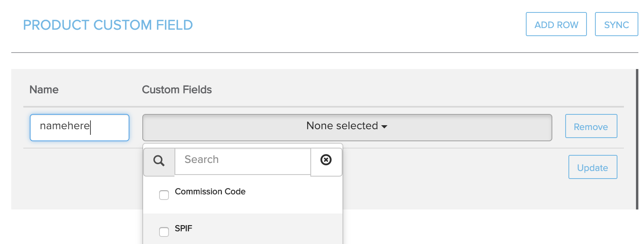Save changes with the Update button
Viewport: 644px width, 244px height.
coord(592,168)
